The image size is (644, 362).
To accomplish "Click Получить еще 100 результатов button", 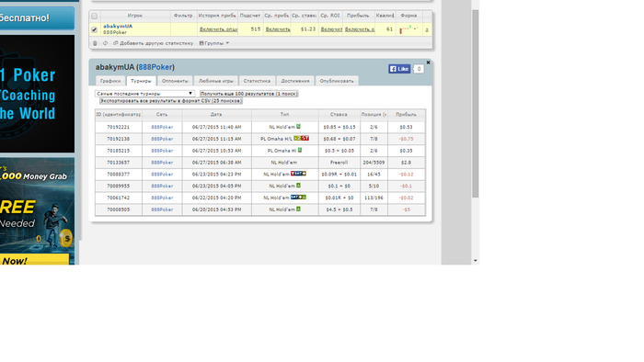I will coord(249,94).
